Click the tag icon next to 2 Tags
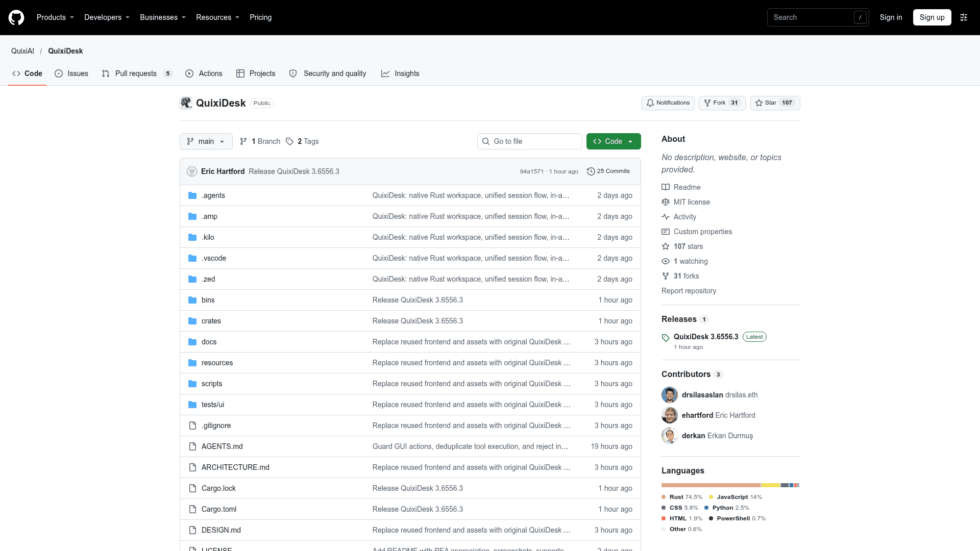This screenshot has width=980, height=551. (x=289, y=141)
